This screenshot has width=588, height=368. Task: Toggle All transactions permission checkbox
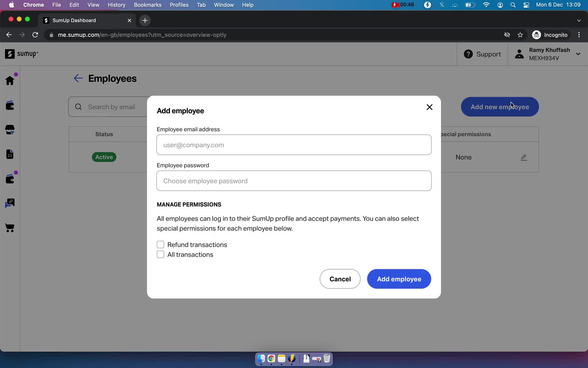(x=160, y=254)
